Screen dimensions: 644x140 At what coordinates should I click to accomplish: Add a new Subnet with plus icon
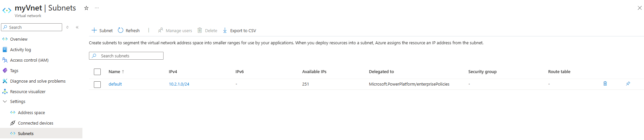(94, 30)
